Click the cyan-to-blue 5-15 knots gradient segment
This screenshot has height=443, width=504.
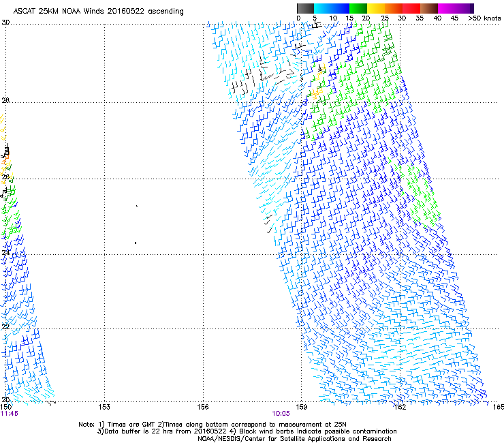[x=332, y=8]
